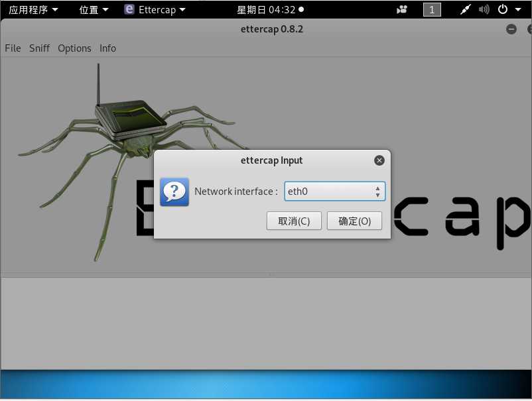Open the Options menu
532x401 pixels.
click(x=74, y=48)
